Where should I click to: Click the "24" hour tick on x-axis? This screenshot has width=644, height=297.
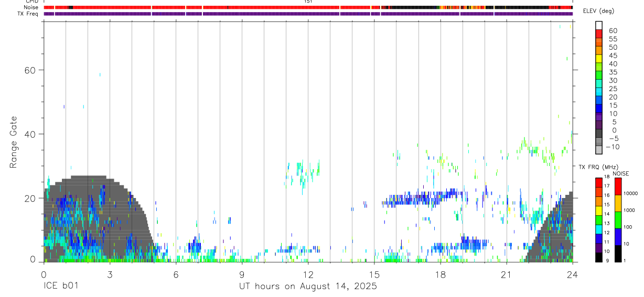(572, 274)
